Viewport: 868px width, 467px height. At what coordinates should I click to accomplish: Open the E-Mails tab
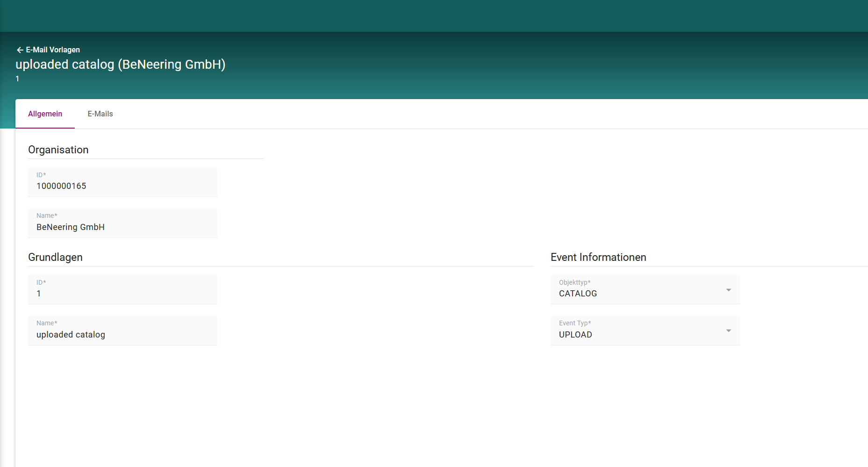[100, 114]
